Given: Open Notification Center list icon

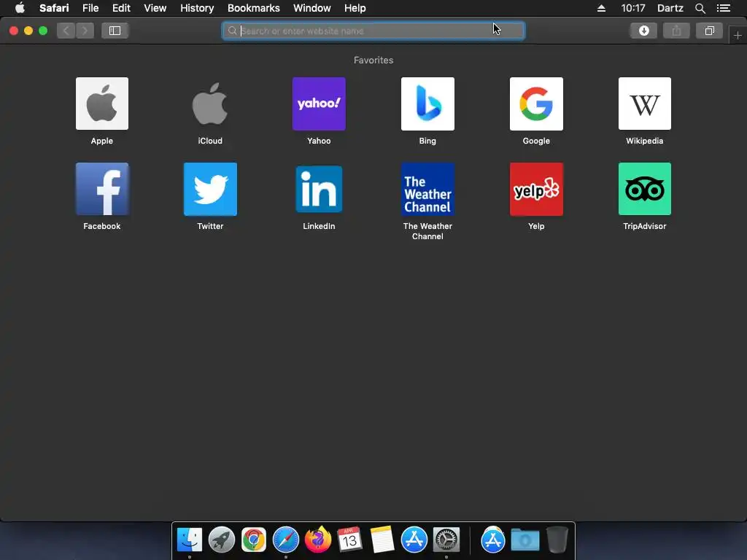Looking at the screenshot, I should click(x=724, y=8).
